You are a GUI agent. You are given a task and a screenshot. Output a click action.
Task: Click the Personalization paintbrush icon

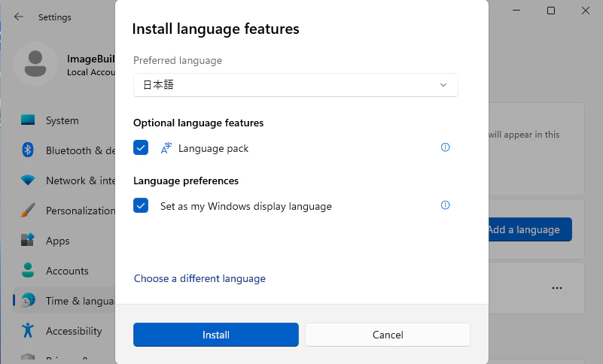point(28,210)
